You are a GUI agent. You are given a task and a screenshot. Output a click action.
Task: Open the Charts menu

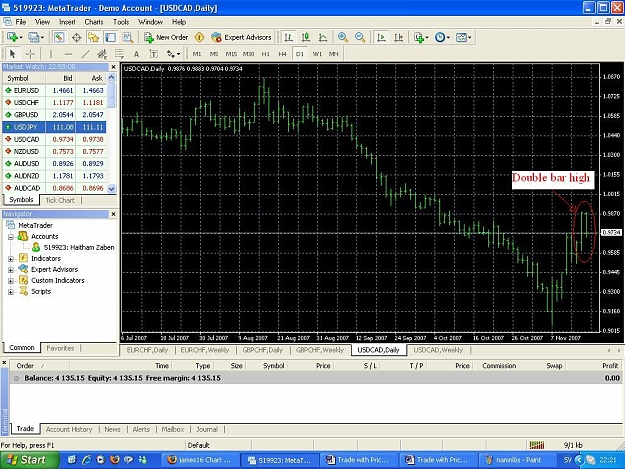point(94,22)
